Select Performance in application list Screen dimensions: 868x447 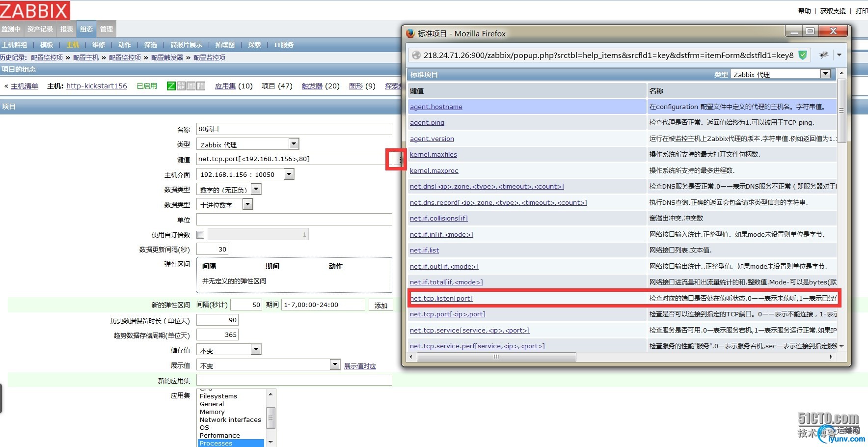pos(230,435)
